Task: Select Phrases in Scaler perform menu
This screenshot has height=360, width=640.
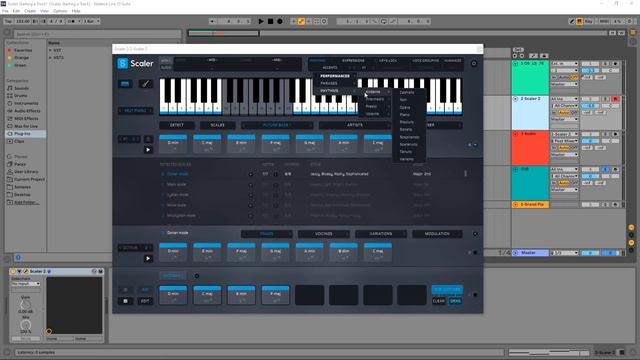Action: (334, 83)
